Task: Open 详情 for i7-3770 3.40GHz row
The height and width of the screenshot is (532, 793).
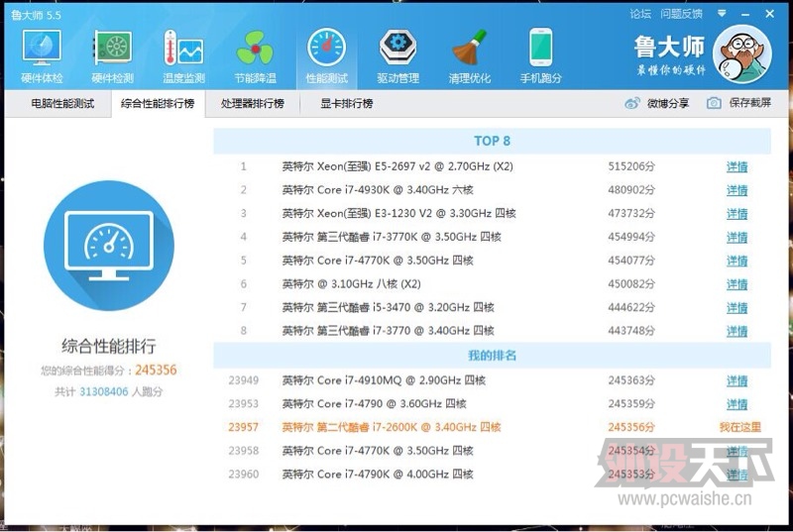Action: [x=736, y=331]
